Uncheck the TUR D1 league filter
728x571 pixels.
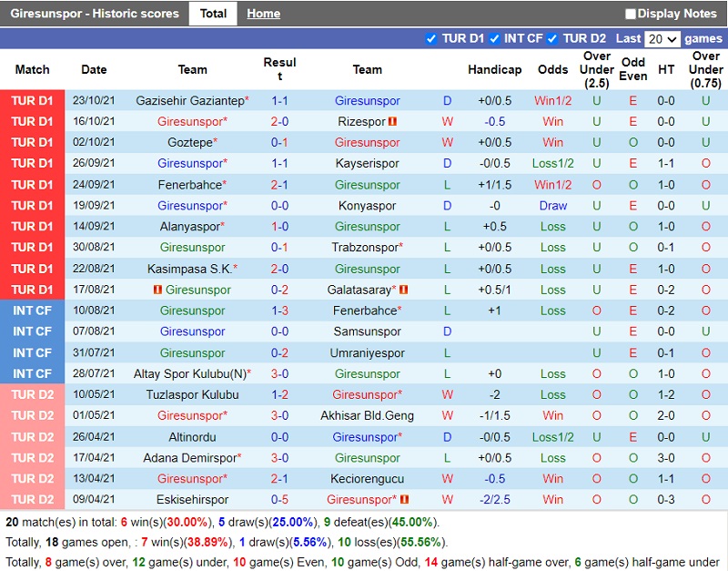pos(431,38)
